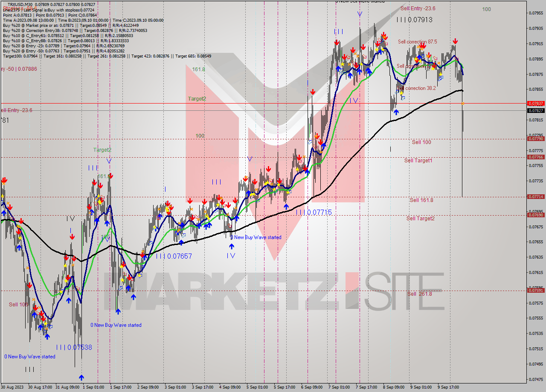Click the '2 Sep 09:00' time axis label
The image size is (546, 392).
[x=148, y=387]
